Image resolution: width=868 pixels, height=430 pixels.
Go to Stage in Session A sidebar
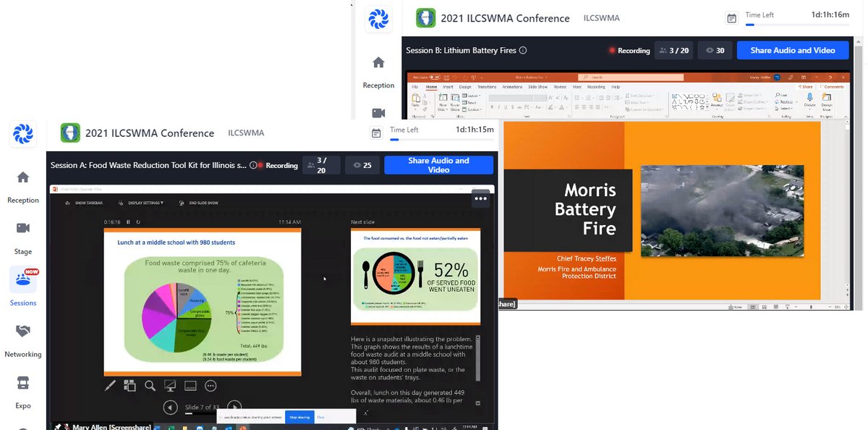(23, 237)
